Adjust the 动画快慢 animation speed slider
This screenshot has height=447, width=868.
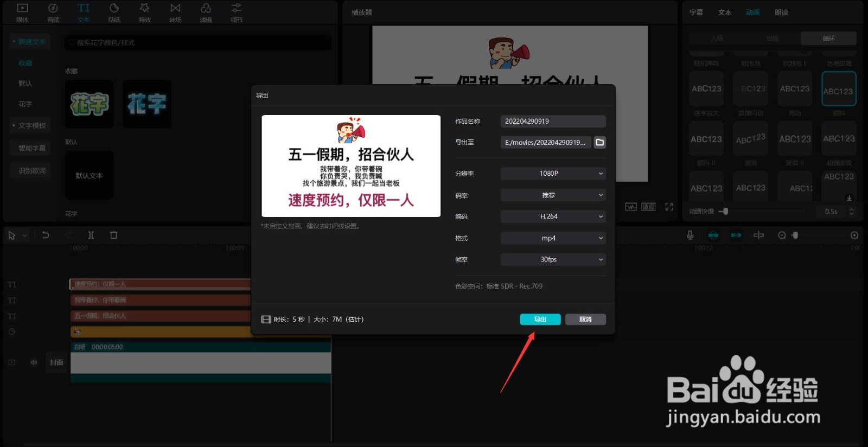pos(725,212)
